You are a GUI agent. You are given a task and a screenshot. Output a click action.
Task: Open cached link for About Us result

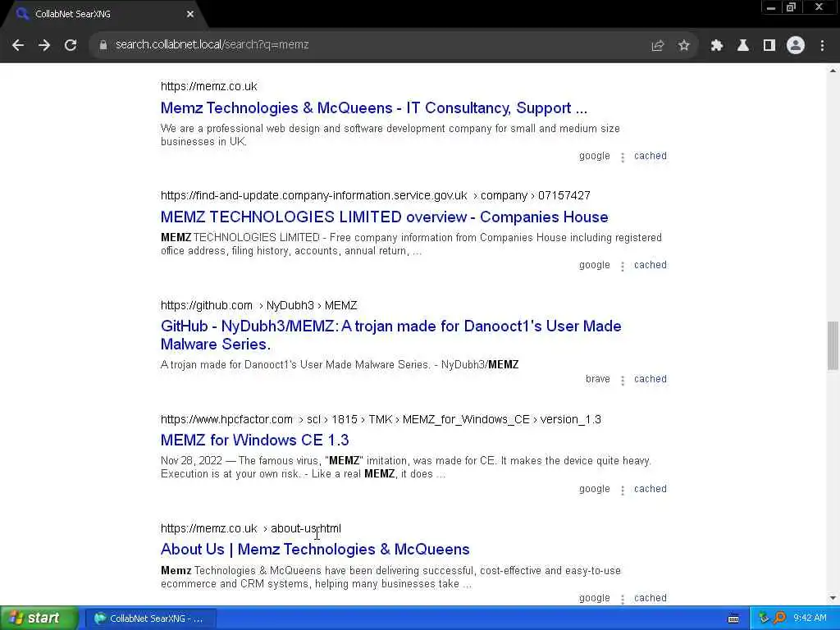click(651, 598)
